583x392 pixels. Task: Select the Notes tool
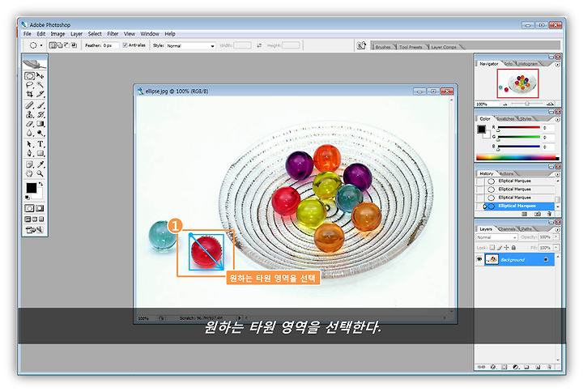[29, 164]
